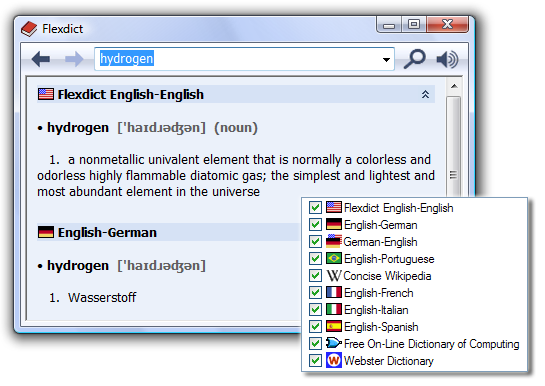Select the English-French list entry label
This screenshot has width=545, height=386.
pos(379,293)
